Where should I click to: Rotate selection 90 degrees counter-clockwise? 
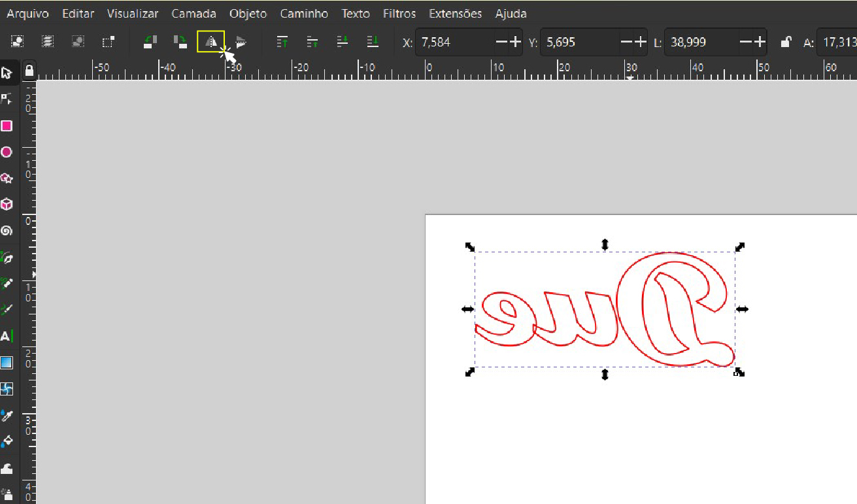coord(150,42)
